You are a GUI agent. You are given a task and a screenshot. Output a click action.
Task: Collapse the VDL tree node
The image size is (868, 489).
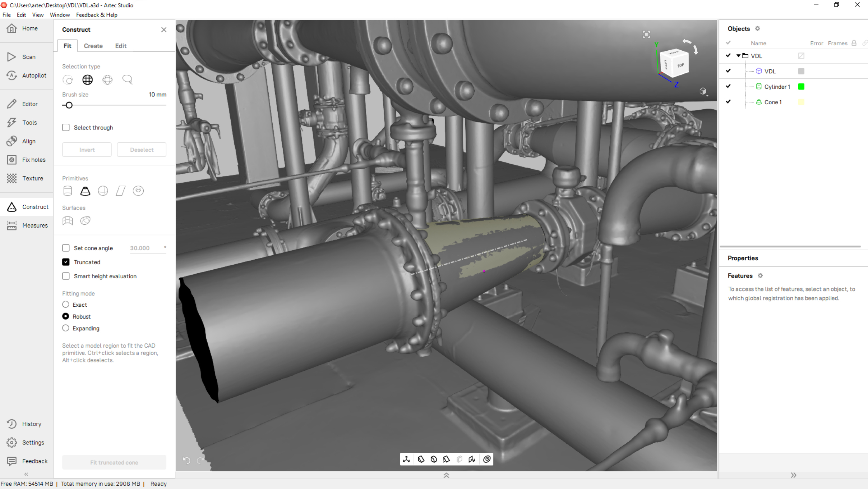pyautogui.click(x=739, y=56)
